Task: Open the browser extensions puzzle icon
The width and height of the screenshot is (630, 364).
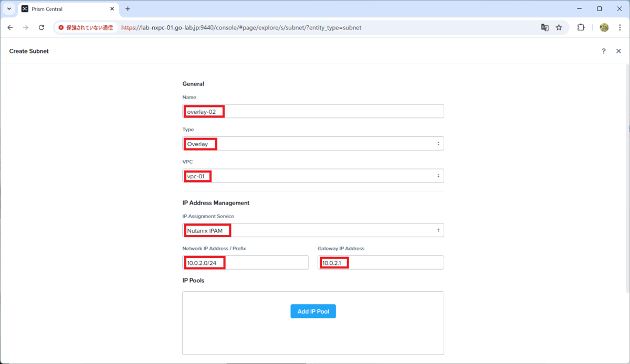Action: click(x=581, y=27)
